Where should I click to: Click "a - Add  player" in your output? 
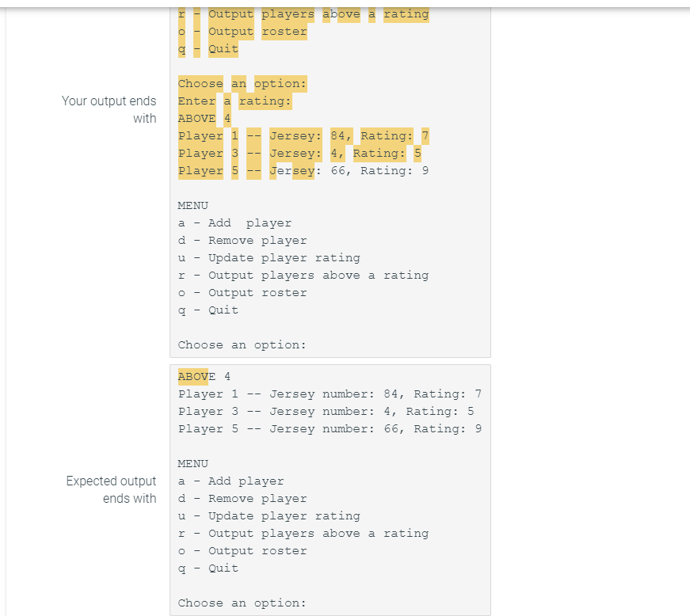coord(234,223)
